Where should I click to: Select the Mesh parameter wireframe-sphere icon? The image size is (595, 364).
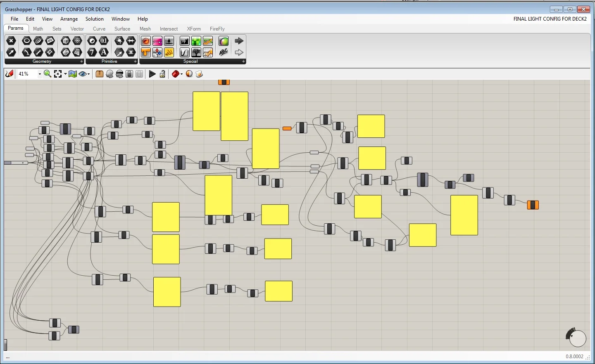[x=77, y=40]
